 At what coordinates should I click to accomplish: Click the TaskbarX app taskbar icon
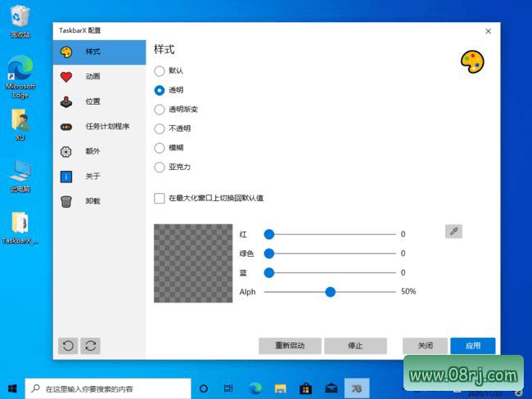click(x=357, y=388)
